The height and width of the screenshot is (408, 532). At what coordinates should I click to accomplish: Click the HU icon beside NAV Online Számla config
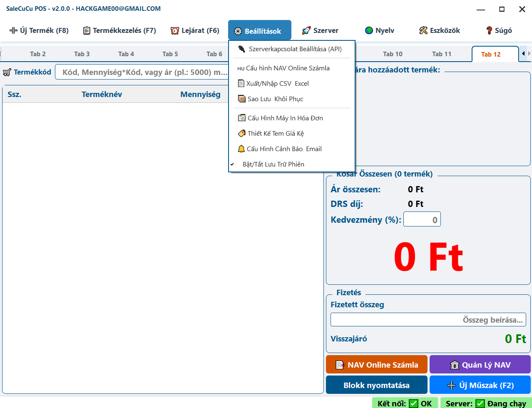(241, 68)
